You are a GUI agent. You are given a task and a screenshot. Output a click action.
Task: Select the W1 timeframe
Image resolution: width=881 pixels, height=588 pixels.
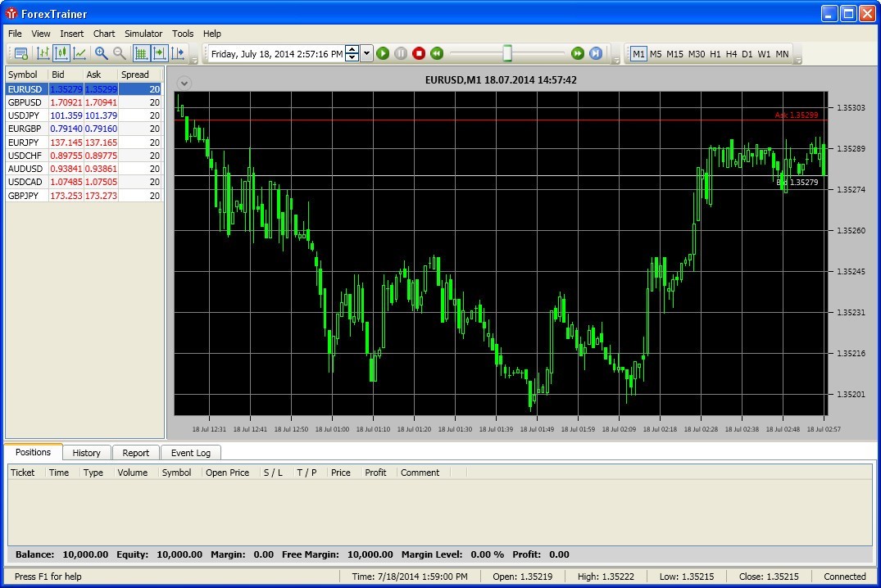pos(764,54)
